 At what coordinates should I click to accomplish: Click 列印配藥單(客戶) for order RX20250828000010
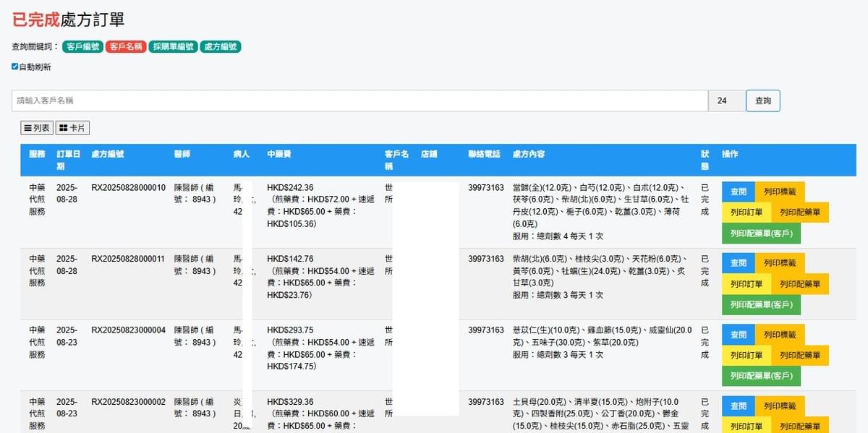761,233
